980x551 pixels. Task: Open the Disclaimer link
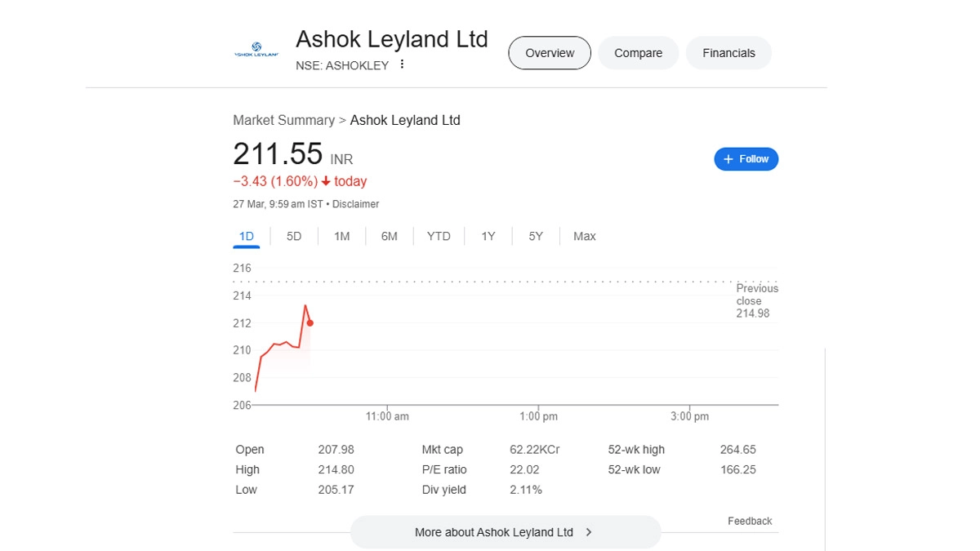coord(356,204)
